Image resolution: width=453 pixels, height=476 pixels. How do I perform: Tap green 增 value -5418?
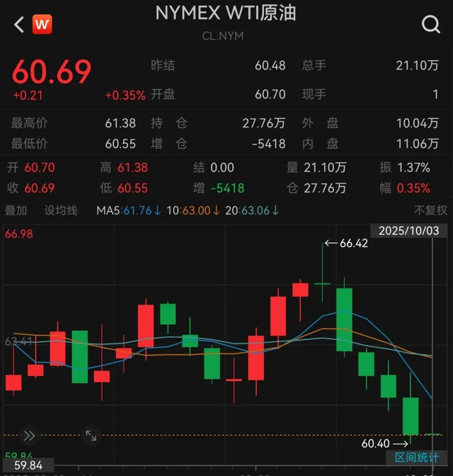(x=228, y=188)
